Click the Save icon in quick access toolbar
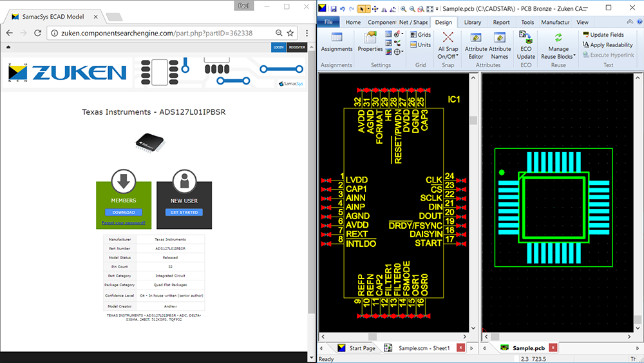Image resolution: width=644 pixels, height=363 pixels. [x=334, y=8]
